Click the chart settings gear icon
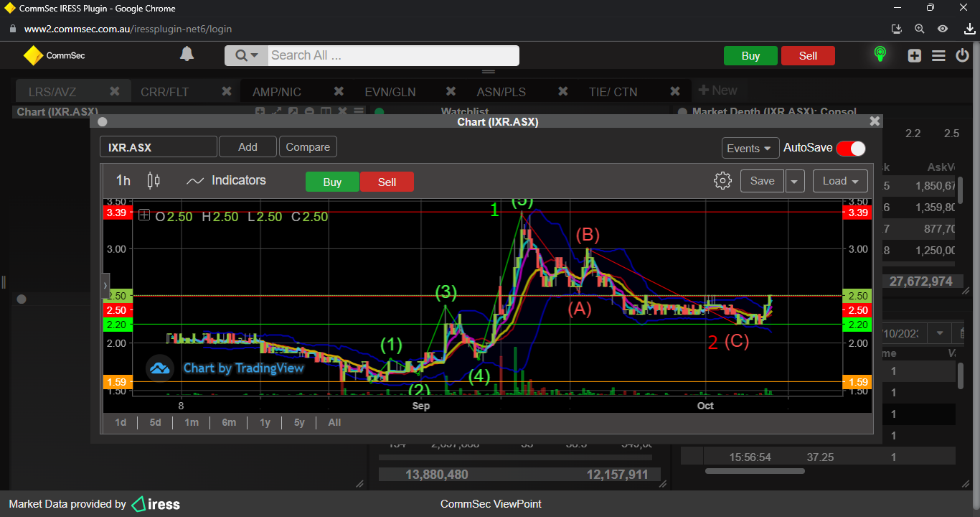Screen dimensions: 980x517 pyautogui.click(x=722, y=181)
